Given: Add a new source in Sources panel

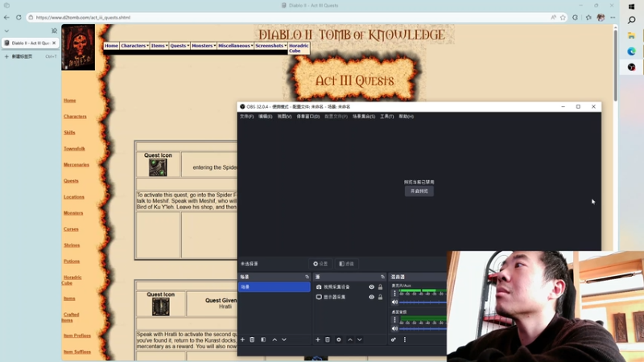Looking at the screenshot, I should (x=317, y=339).
